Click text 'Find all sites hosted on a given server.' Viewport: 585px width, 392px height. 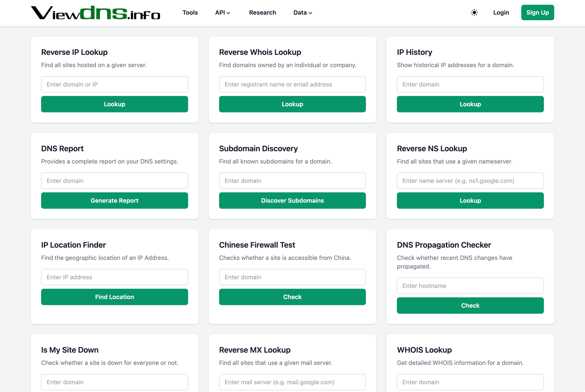[94, 65]
